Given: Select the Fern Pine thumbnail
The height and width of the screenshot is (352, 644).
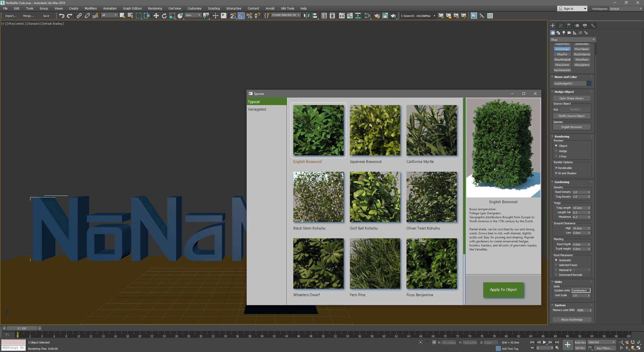Looking at the screenshot, I should click(x=375, y=263).
